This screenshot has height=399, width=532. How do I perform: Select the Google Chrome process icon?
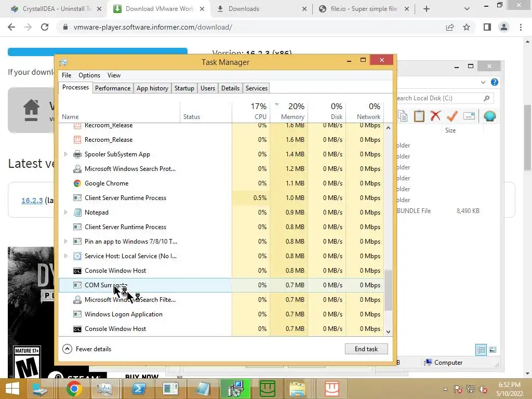(77, 183)
